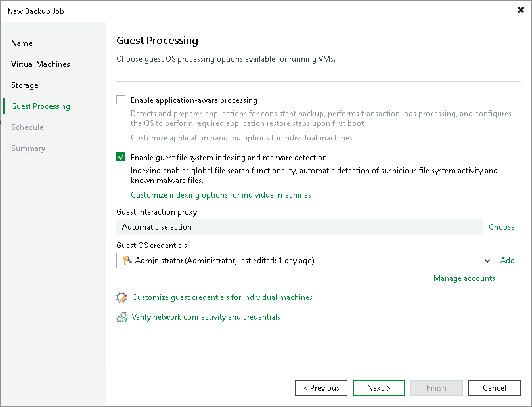Click Customize indexing options for individual machines
The height and width of the screenshot is (407, 532).
pos(221,195)
